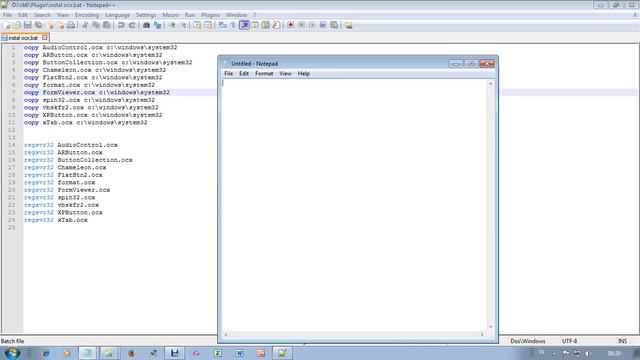Open Notepad++ Run menu
640x360 pixels.
[x=190, y=15]
